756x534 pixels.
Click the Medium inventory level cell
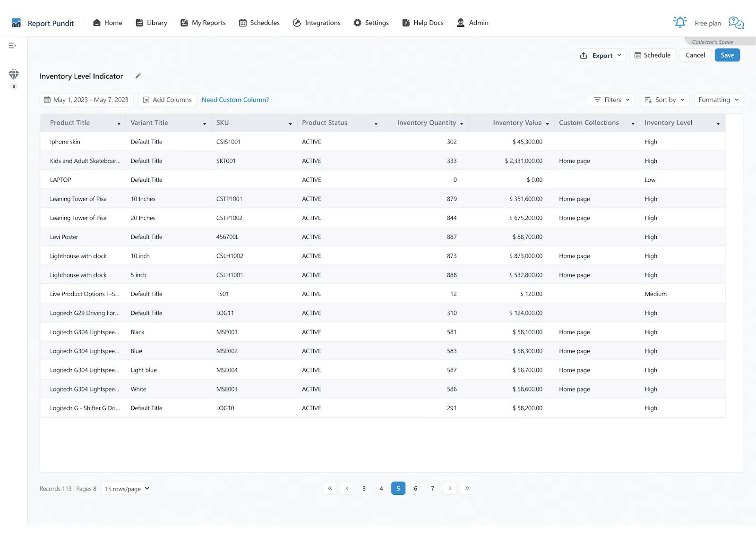pyautogui.click(x=656, y=294)
